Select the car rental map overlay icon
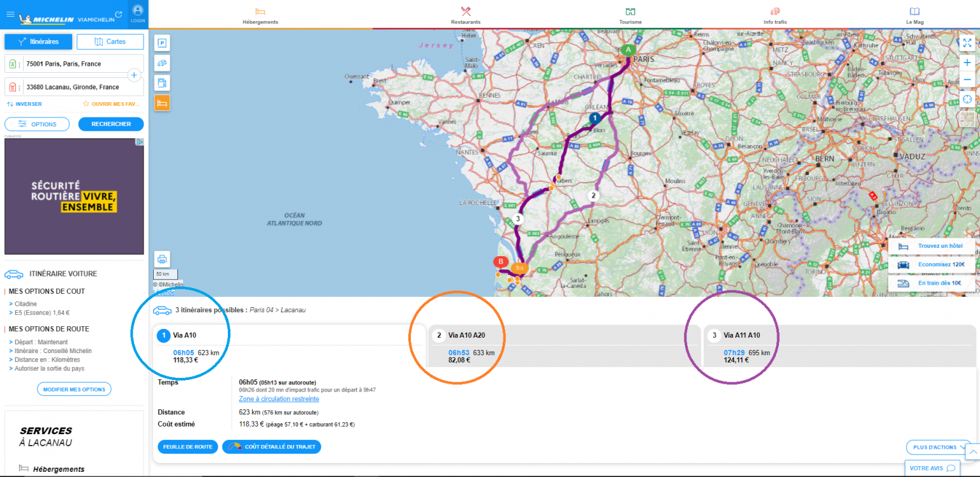Viewport: 980px width, 477px height. 161,63
